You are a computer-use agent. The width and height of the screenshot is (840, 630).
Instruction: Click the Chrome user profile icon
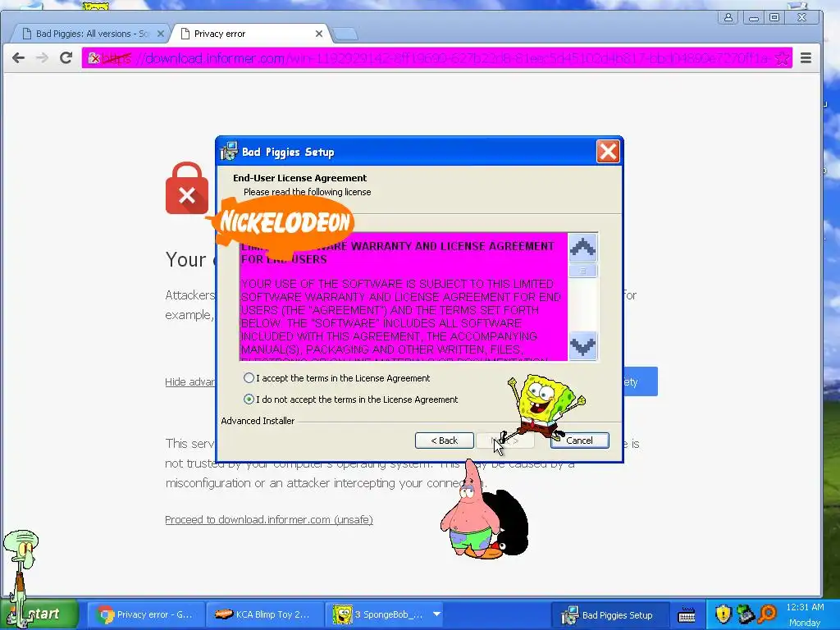(x=728, y=18)
